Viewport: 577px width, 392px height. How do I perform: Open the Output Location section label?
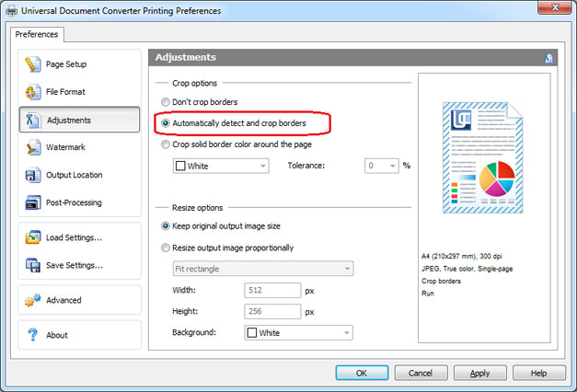74,175
